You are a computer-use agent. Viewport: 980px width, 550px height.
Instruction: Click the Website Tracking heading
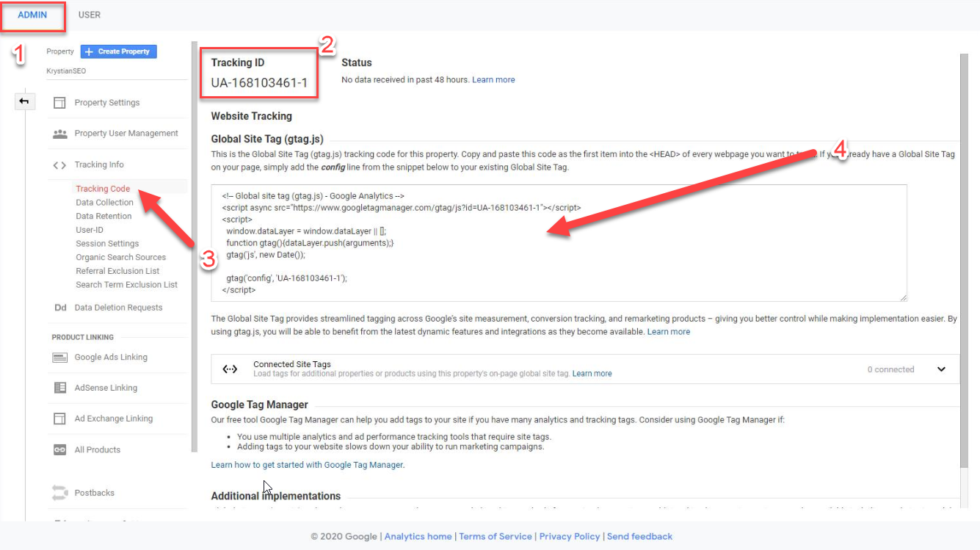click(251, 116)
